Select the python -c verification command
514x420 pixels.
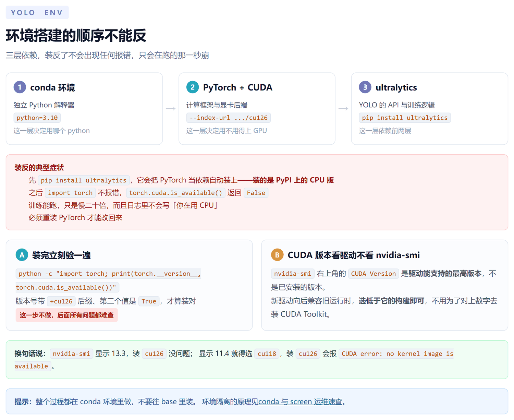pyautogui.click(x=108, y=280)
